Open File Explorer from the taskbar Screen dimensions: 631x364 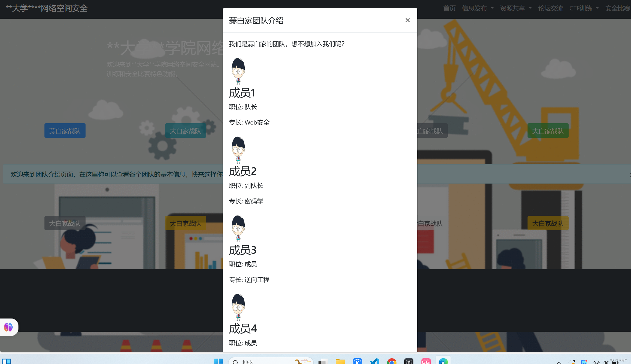[x=340, y=361]
